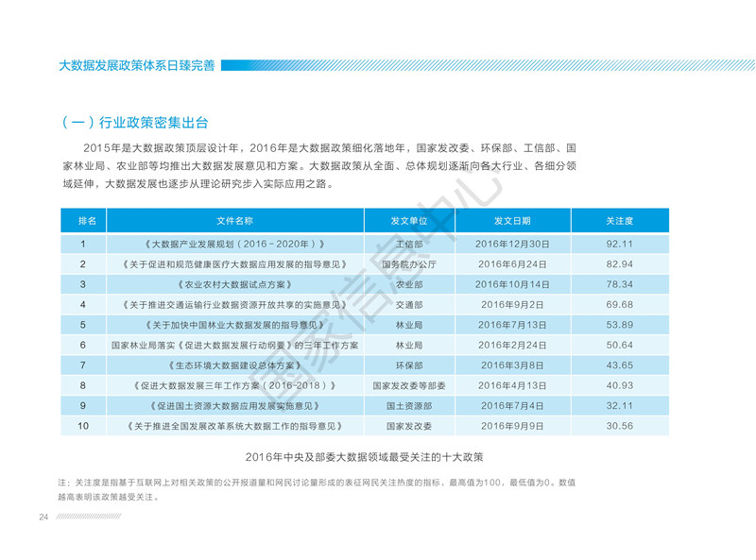Image resolution: width=756 pixels, height=560 pixels.
Task: Click the date "2016年4月13日"
Action: click(512, 386)
